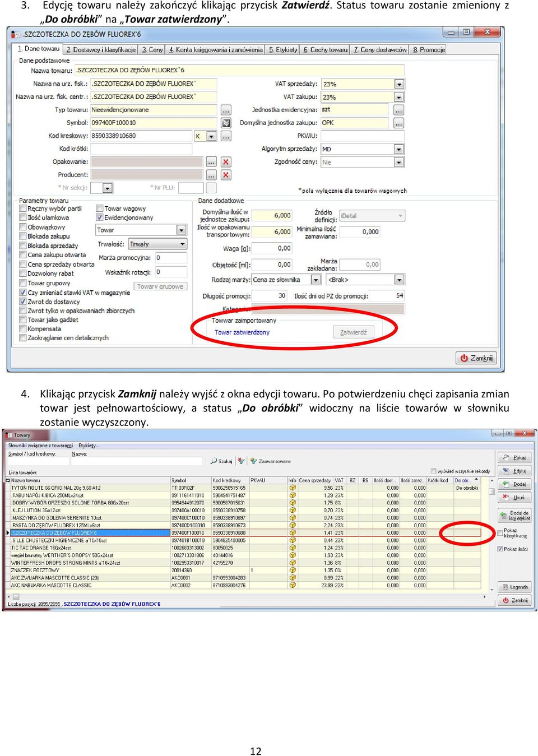Toggle Ręczny wybór partii checkbox

(23, 208)
